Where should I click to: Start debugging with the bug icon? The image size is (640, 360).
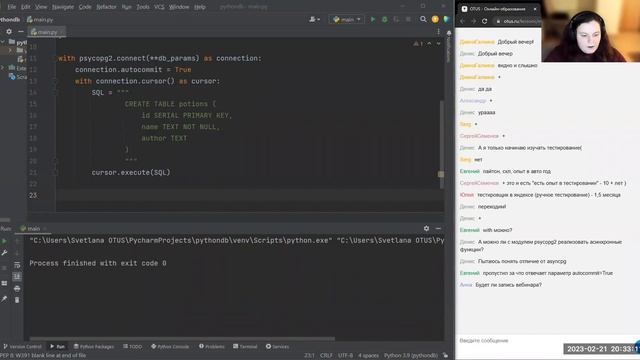tap(384, 19)
